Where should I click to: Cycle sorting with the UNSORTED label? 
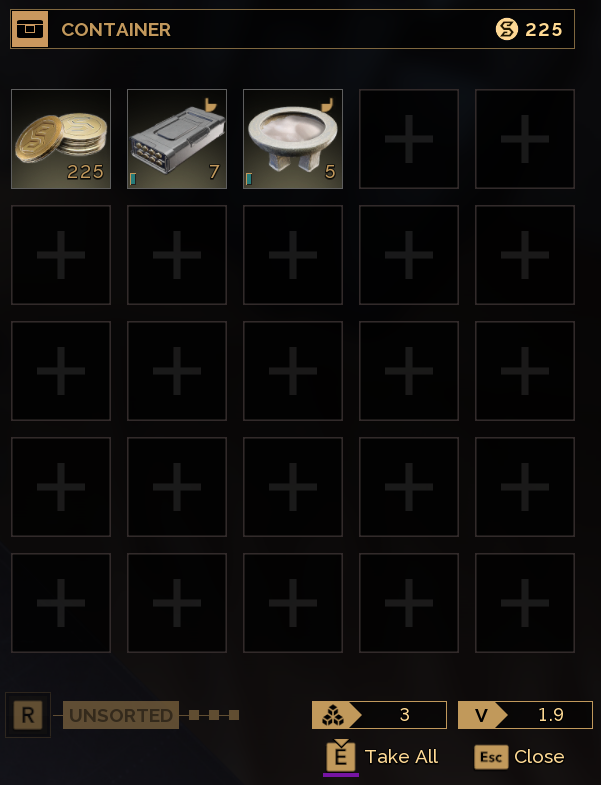click(121, 715)
